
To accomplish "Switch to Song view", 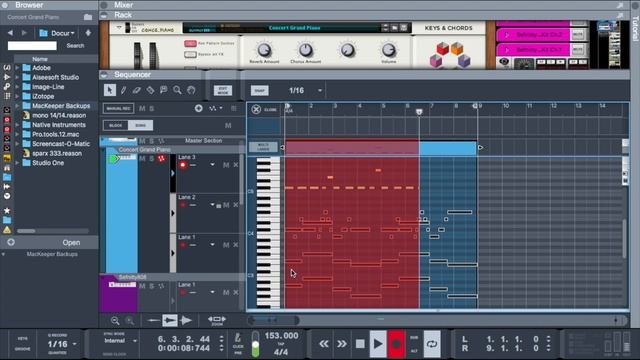I will [140, 125].
